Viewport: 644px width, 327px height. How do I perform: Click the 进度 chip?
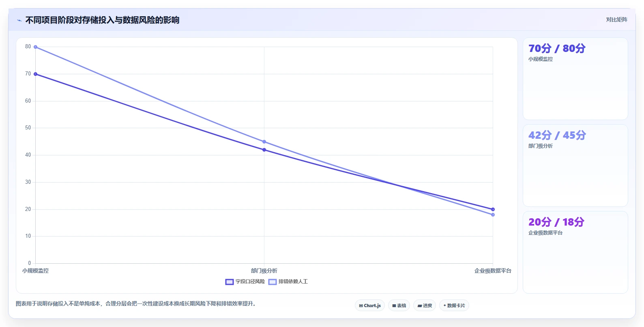click(425, 305)
